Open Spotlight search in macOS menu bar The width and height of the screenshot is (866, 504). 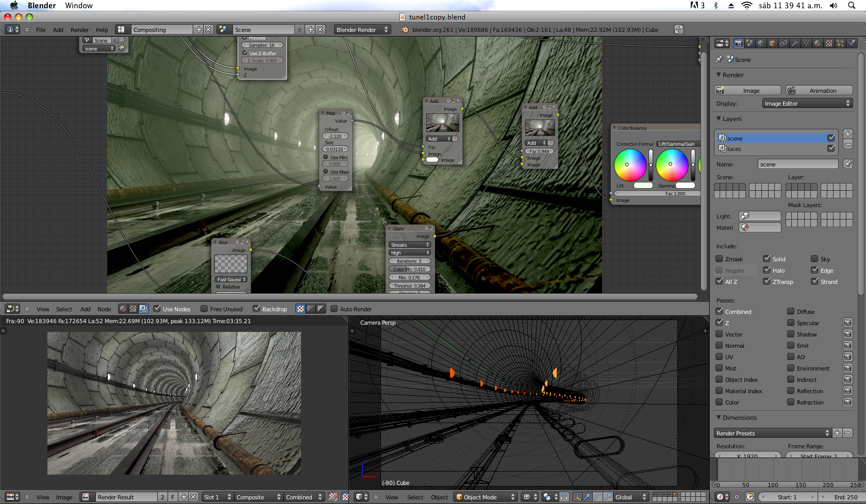point(852,6)
